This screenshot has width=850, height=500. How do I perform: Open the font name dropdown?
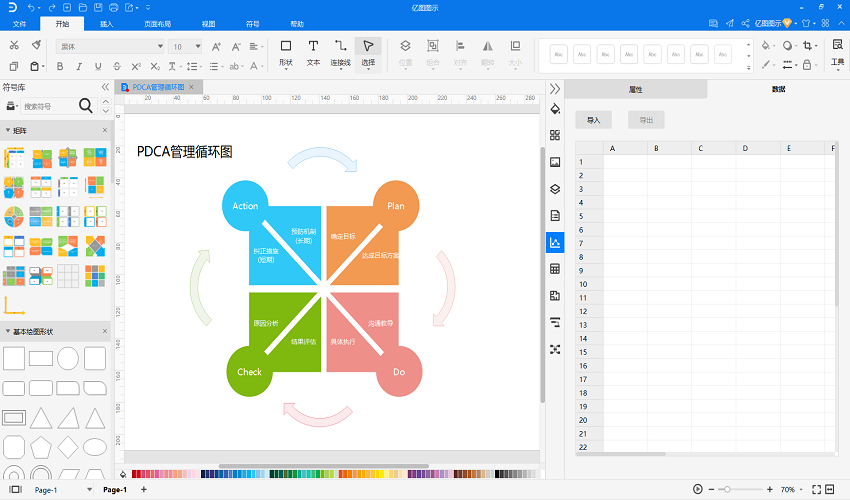click(x=110, y=47)
